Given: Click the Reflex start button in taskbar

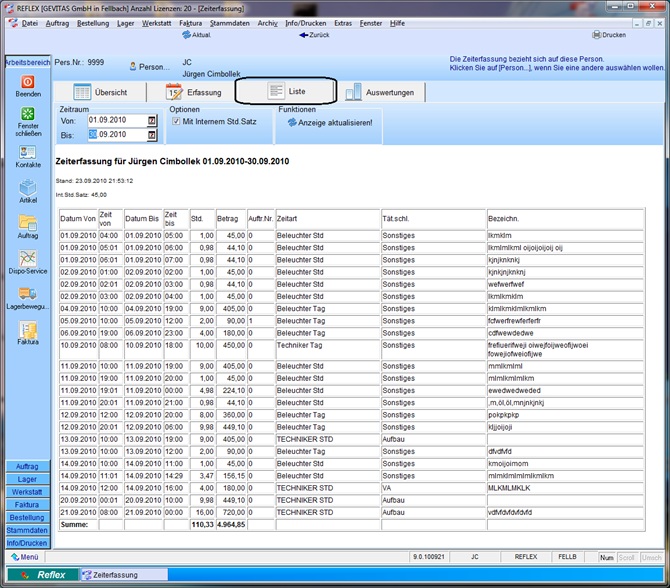Looking at the screenshot, I should (43, 575).
